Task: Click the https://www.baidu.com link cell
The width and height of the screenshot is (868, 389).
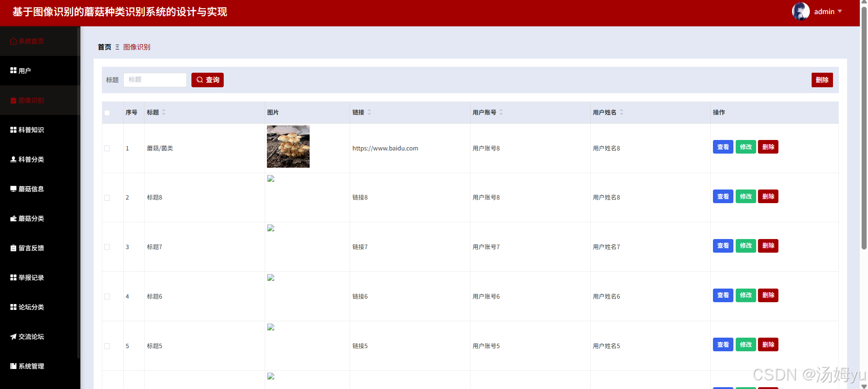Action: pyautogui.click(x=385, y=148)
